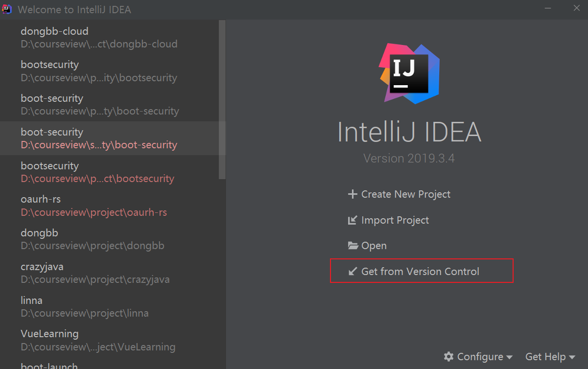Click the Get from Version Control arrow icon
The width and height of the screenshot is (588, 369).
353,271
